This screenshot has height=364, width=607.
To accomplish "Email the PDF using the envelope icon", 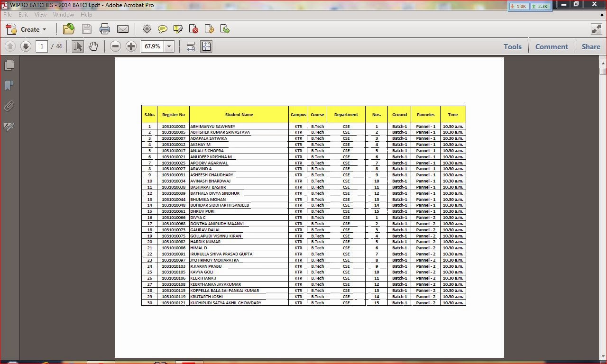I will tap(123, 29).
